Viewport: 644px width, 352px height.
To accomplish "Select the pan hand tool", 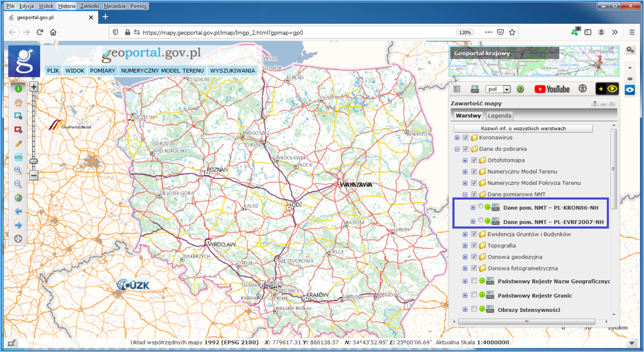I will (19, 102).
